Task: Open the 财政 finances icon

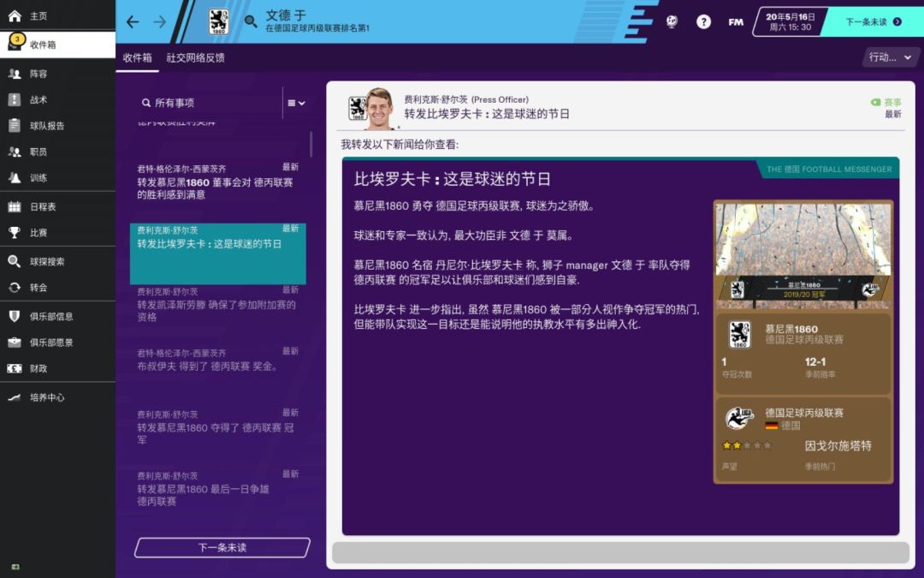Action: [15, 368]
